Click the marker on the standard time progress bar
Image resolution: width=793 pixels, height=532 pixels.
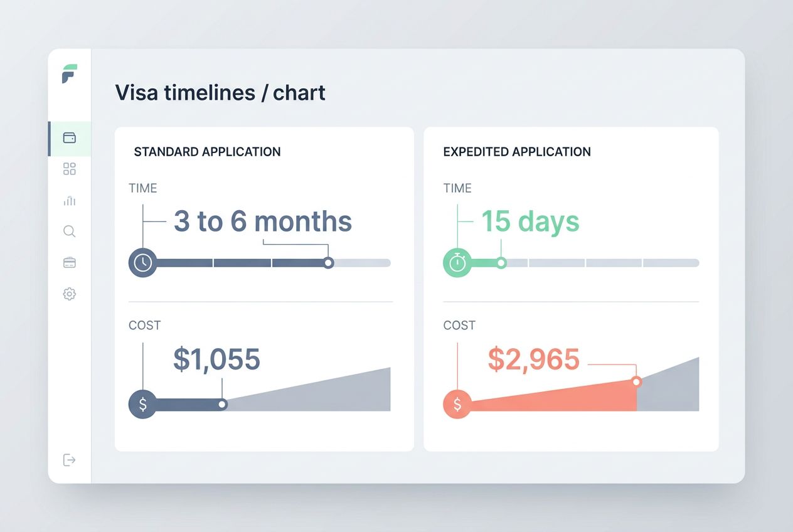pyautogui.click(x=328, y=262)
